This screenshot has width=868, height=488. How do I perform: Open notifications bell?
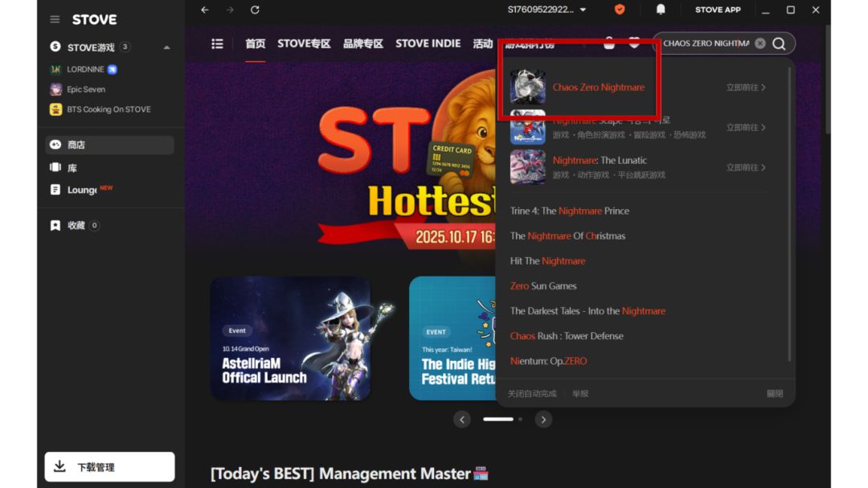click(661, 10)
